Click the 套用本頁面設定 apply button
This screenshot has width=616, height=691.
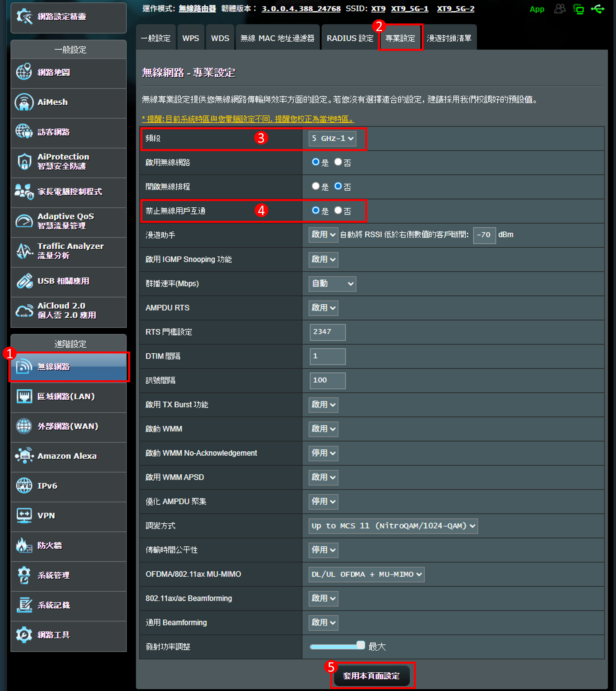pyautogui.click(x=371, y=676)
